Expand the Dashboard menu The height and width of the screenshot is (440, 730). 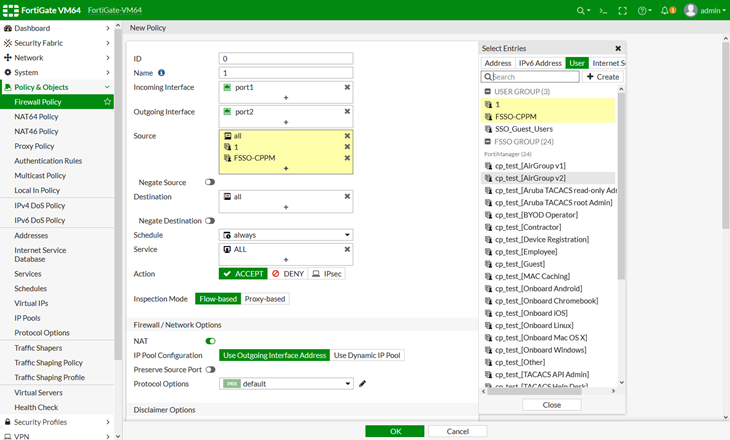[108, 28]
